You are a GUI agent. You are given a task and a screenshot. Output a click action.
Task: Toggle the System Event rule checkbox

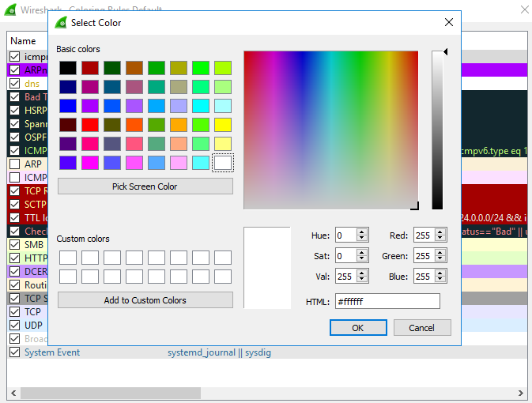[x=14, y=352]
